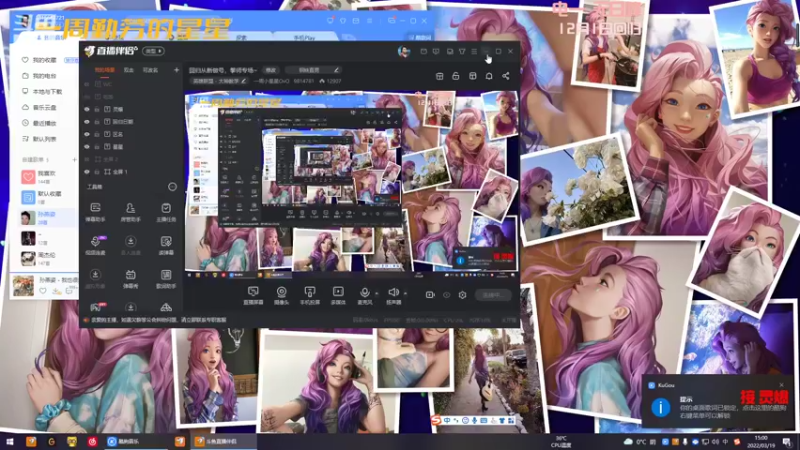Click the microphone icon on the Sogou input bar
Viewport: 800px width, 450px height.
click(474, 421)
